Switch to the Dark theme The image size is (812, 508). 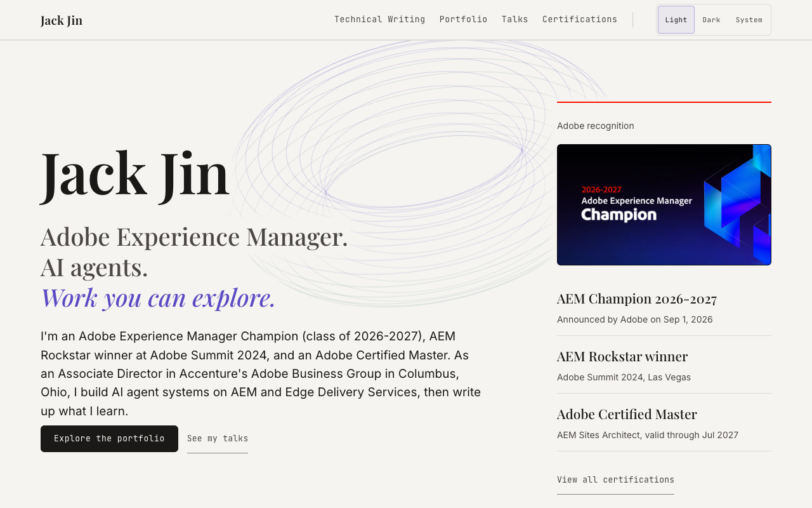click(711, 20)
